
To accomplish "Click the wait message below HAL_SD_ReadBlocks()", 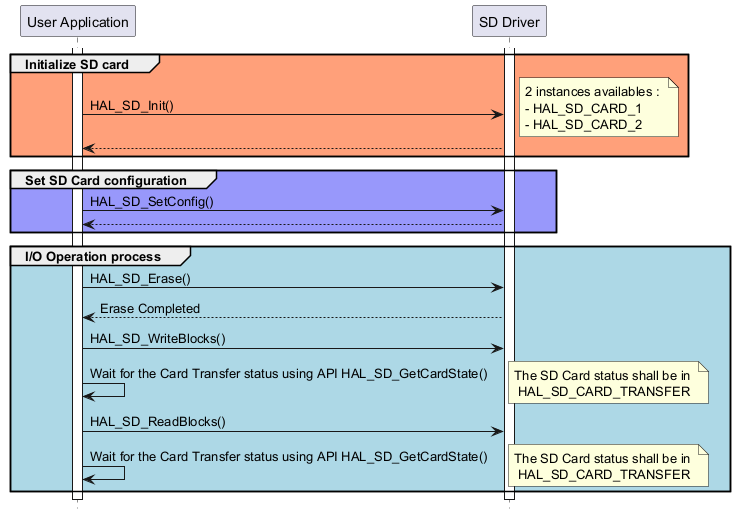I will (289, 456).
